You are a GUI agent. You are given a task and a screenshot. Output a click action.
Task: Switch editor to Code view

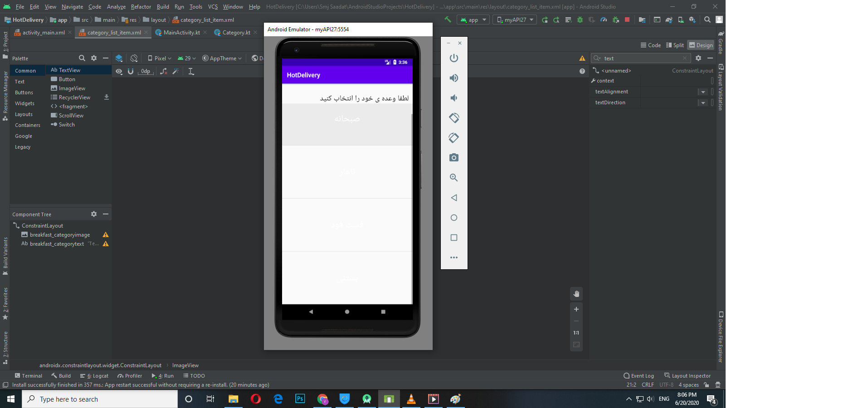(x=651, y=45)
